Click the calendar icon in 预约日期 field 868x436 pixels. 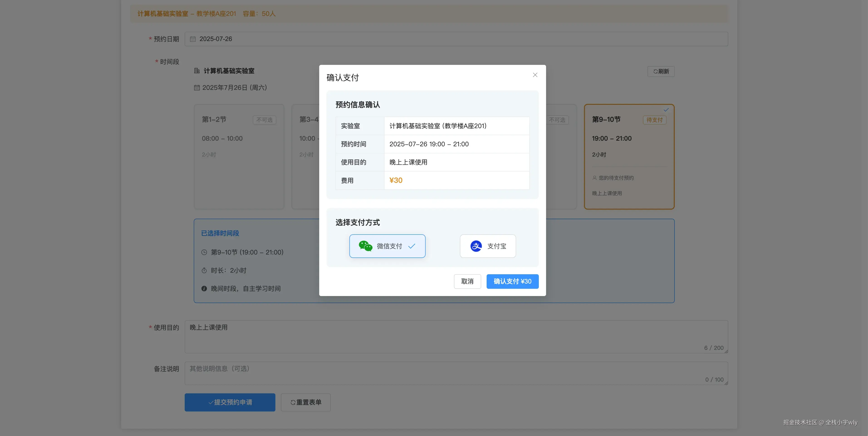[193, 39]
